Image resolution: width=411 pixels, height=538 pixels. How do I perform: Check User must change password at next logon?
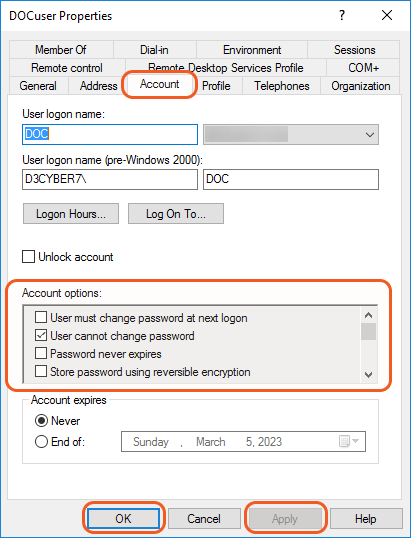tap(41, 317)
